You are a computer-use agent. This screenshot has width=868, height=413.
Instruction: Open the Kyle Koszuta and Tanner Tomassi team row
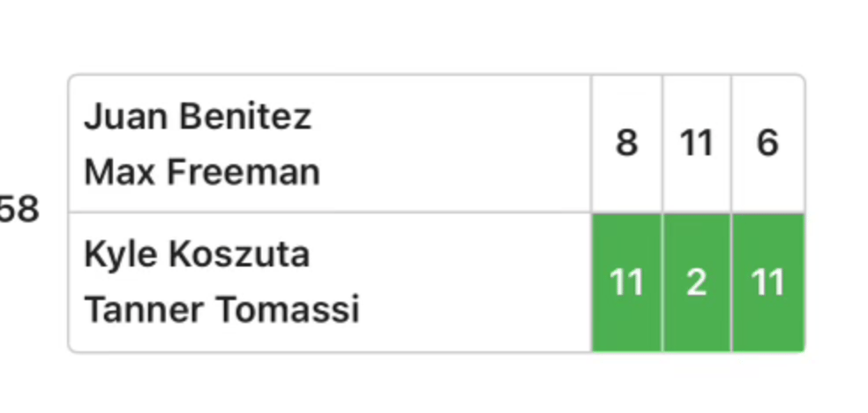(x=437, y=282)
